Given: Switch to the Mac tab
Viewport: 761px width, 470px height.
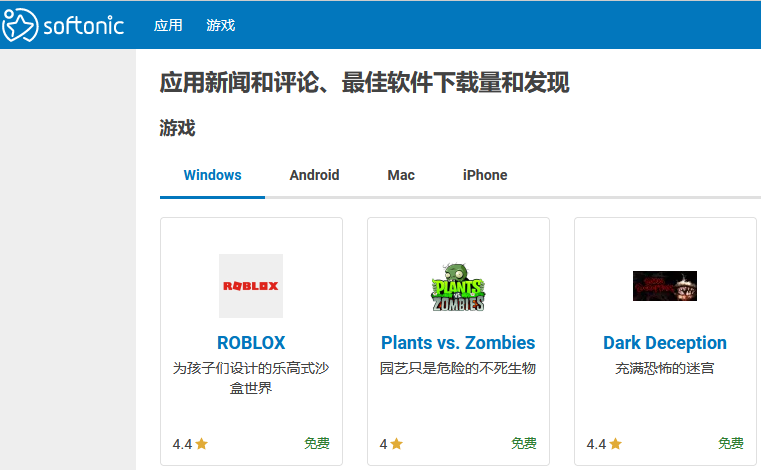Looking at the screenshot, I should point(401,175).
